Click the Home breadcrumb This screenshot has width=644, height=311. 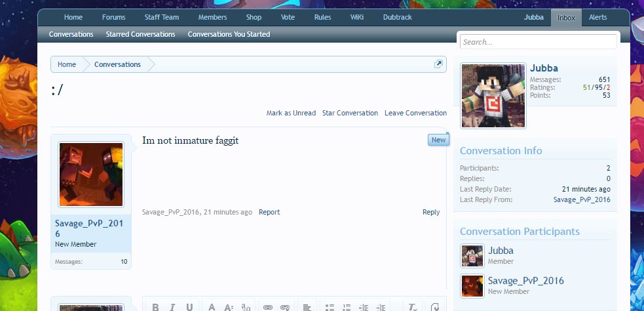tap(67, 64)
